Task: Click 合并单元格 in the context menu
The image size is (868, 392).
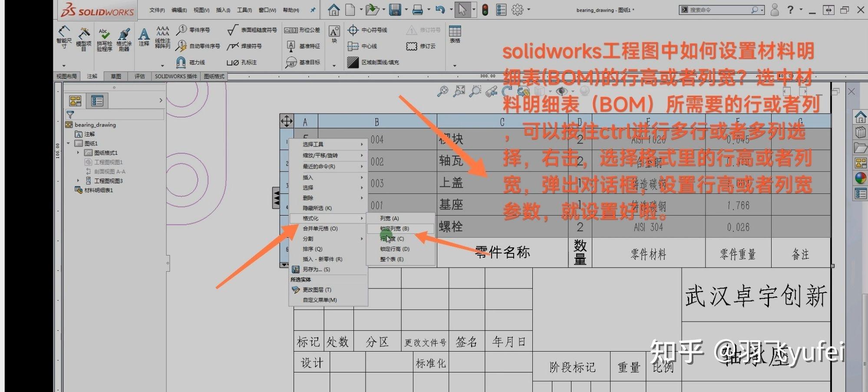Action: tap(320, 228)
